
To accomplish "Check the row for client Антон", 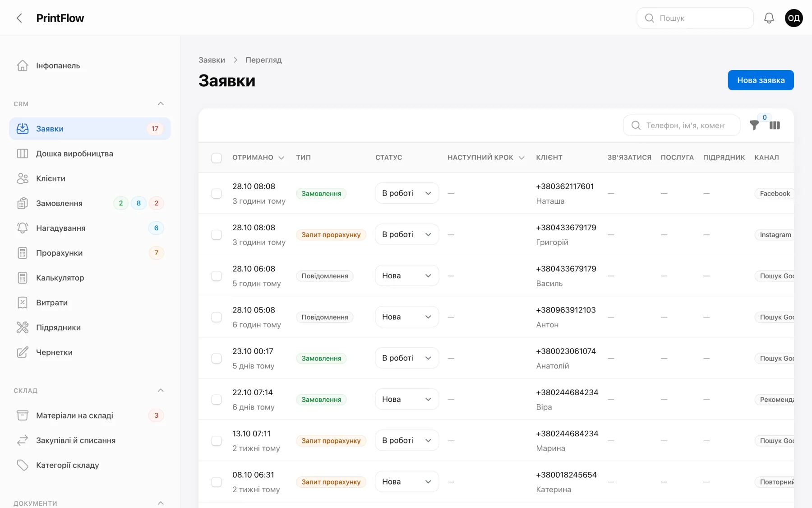I will (x=217, y=317).
